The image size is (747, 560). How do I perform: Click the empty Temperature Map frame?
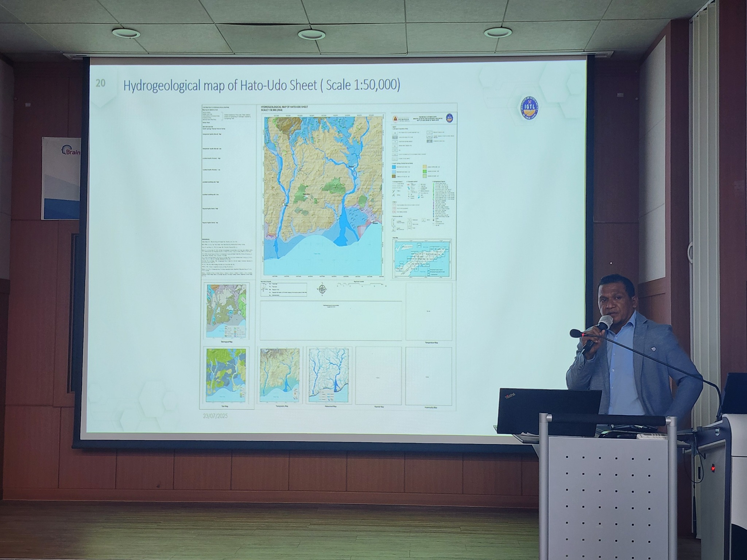[429, 311]
